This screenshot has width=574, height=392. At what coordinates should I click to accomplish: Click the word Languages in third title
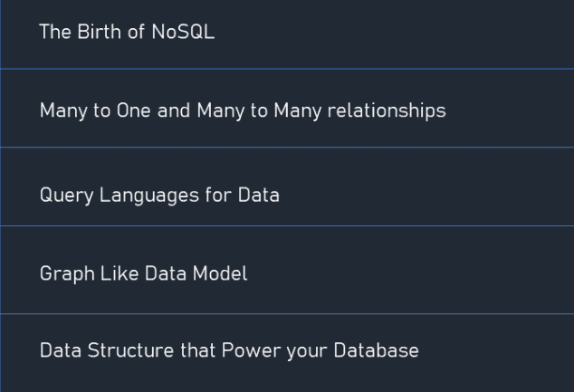pos(149,195)
